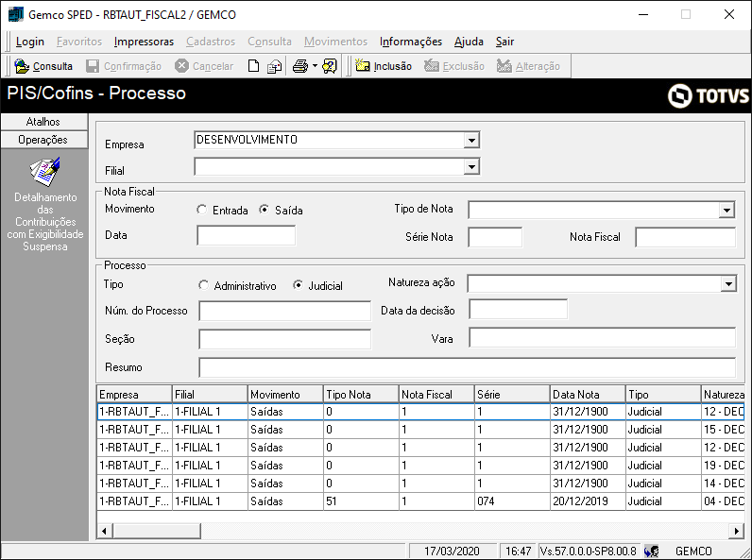
Task: Click the Movimento column header
Action: (x=285, y=394)
